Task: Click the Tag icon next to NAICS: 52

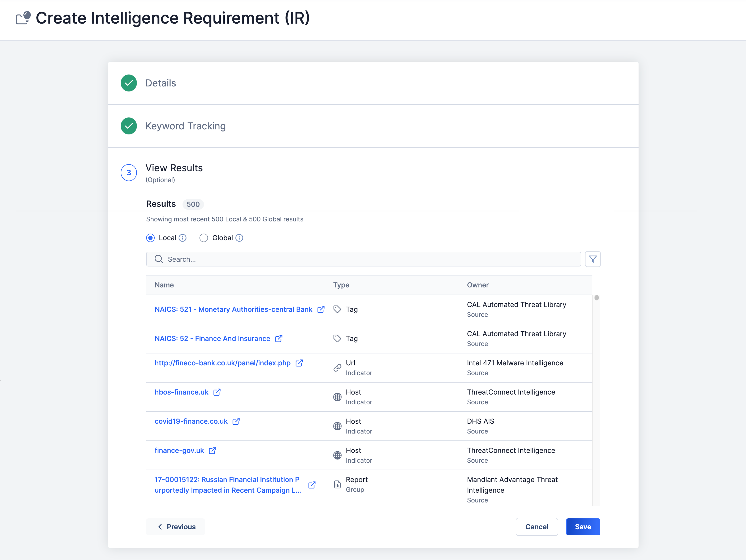Action: [x=337, y=338]
